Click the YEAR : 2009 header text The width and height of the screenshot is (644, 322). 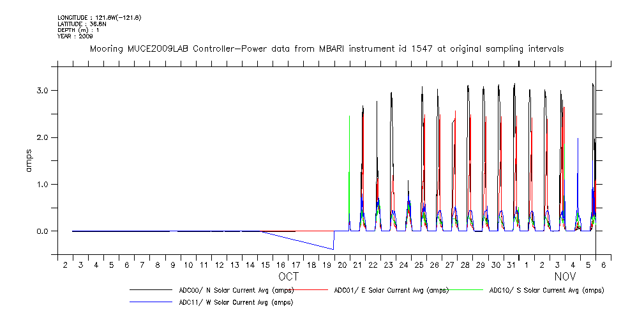(75, 36)
